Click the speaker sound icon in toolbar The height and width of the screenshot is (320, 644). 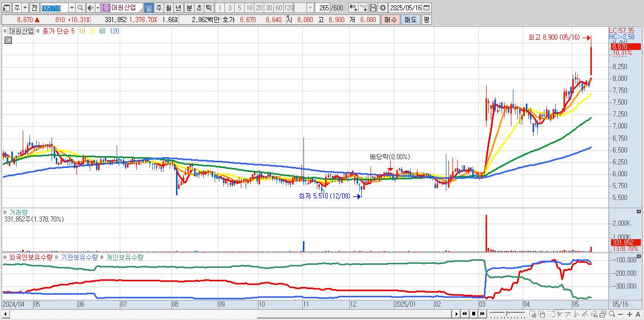(x=90, y=8)
